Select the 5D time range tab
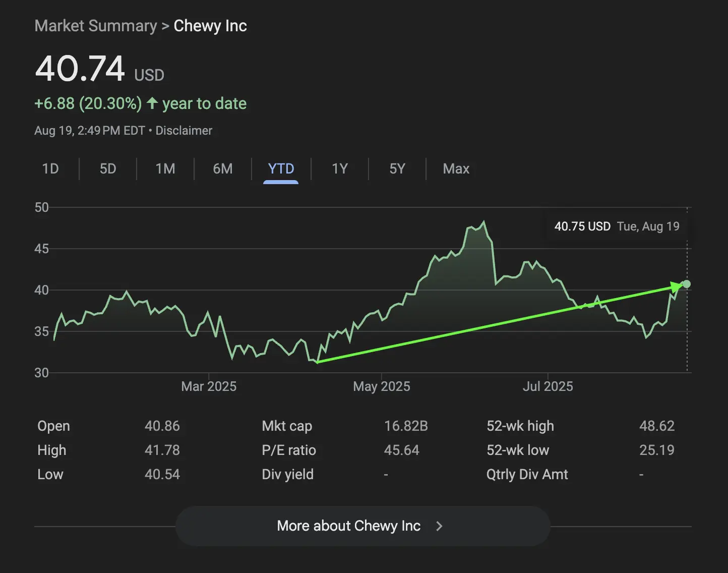The height and width of the screenshot is (573, 728). point(108,168)
